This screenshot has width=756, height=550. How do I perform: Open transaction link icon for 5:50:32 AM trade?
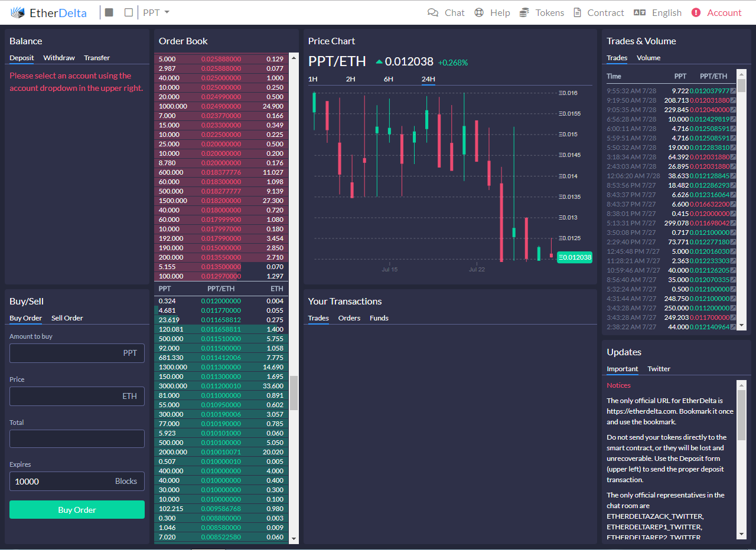[734, 148]
